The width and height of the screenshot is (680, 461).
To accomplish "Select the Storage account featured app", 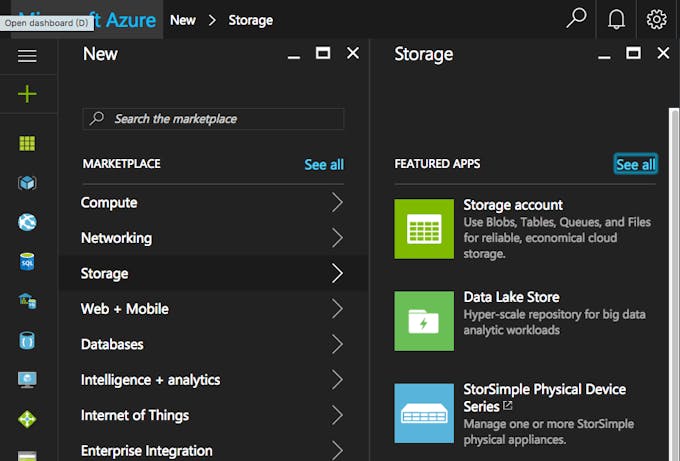I will pyautogui.click(x=512, y=205).
